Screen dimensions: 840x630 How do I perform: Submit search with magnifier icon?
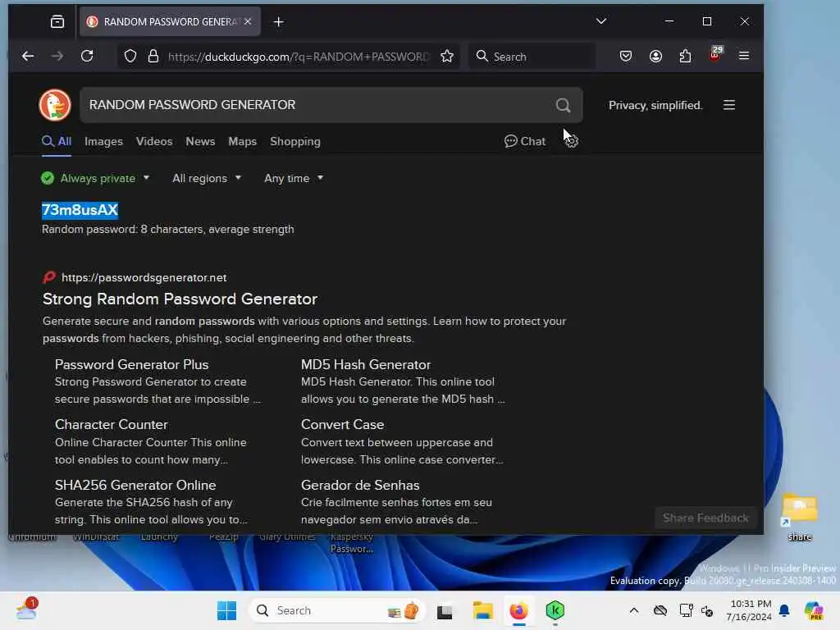pos(563,105)
